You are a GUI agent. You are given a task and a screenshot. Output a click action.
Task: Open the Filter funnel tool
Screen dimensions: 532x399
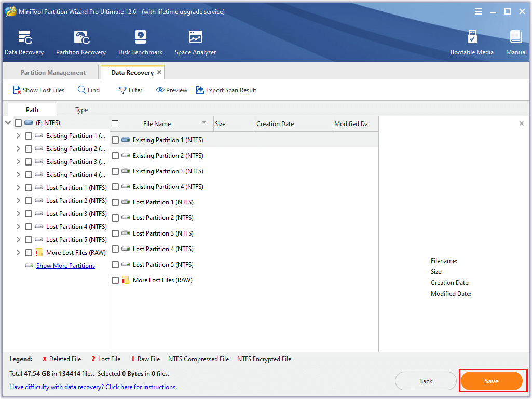pos(130,90)
